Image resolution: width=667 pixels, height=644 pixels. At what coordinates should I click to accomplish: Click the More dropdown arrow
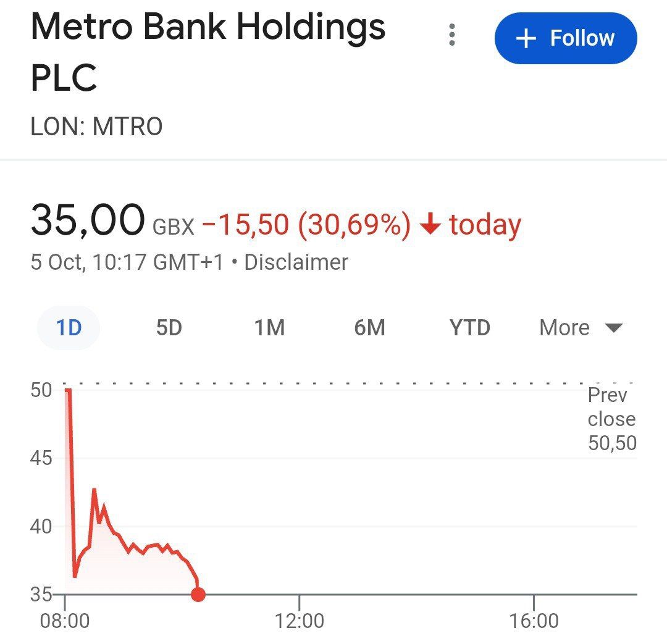613,327
